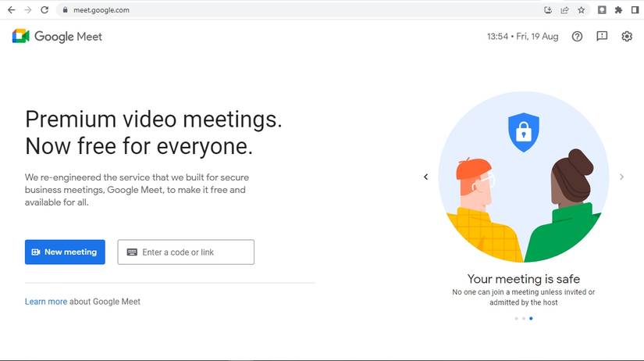Show previous carousel slide
The height and width of the screenshot is (361, 644).
coord(426,177)
